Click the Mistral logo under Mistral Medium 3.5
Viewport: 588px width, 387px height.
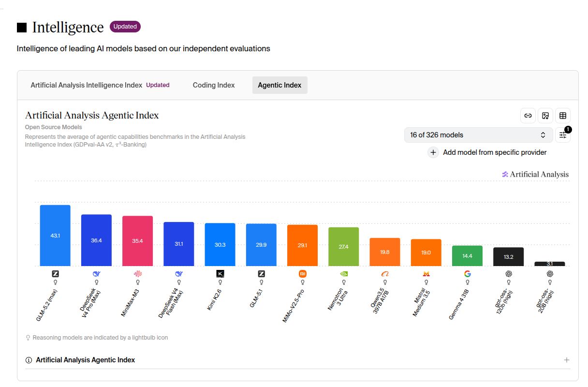(x=426, y=274)
